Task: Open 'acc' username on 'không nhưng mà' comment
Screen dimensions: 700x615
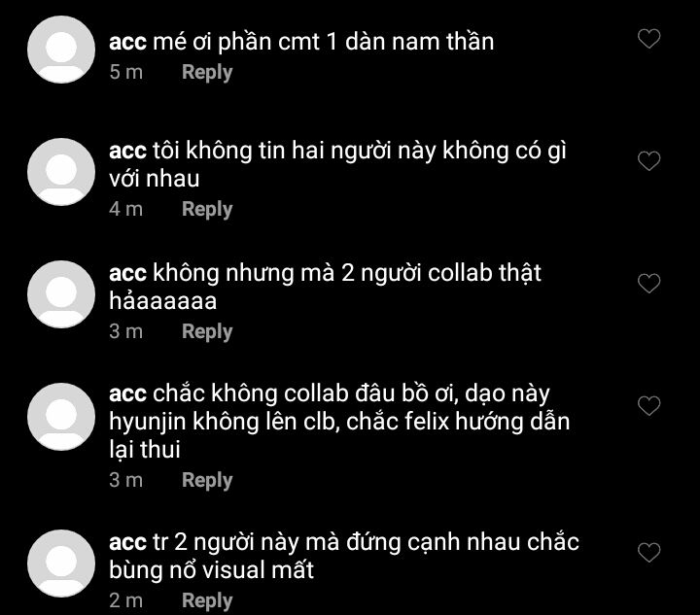Action: tap(127, 274)
